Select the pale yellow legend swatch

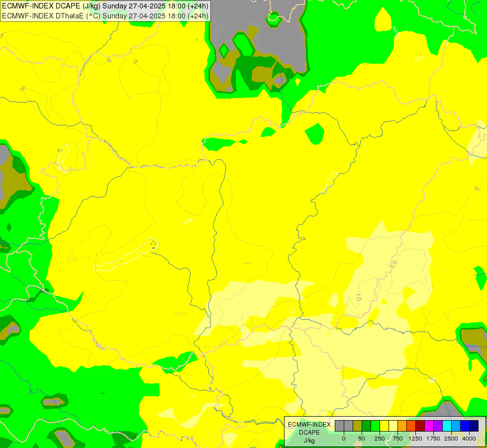coord(393,426)
